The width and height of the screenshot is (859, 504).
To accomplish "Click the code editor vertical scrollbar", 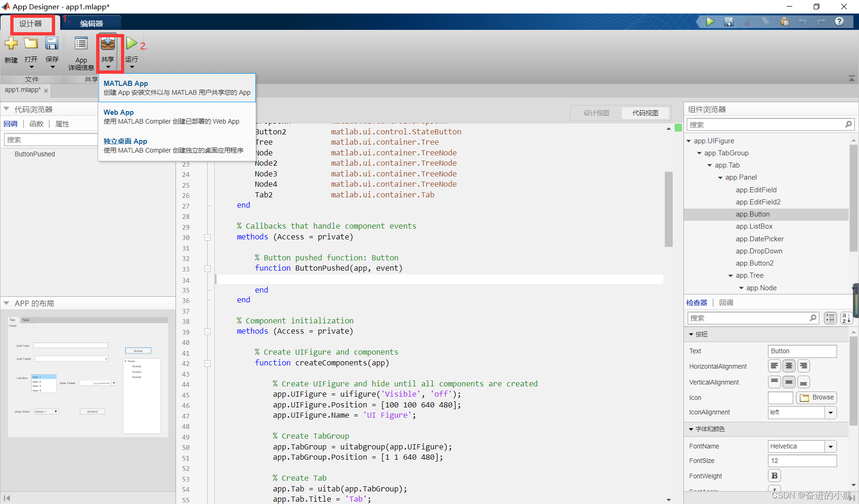I will [669, 209].
